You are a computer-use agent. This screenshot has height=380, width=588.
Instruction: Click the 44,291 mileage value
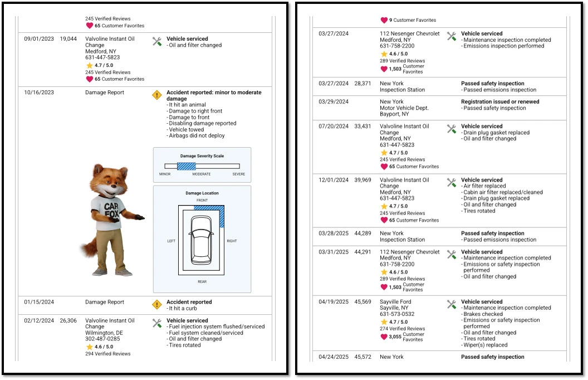362,252
